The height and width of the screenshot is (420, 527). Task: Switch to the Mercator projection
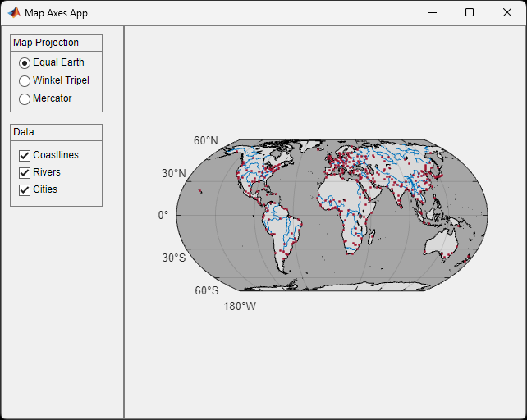click(25, 98)
